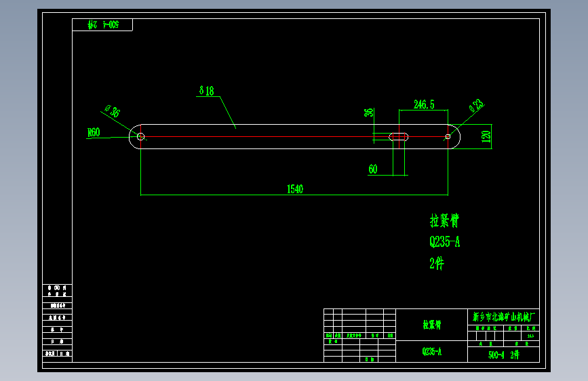Select the large 拉紧臂 part name note
The image size is (588, 381).
click(x=444, y=220)
